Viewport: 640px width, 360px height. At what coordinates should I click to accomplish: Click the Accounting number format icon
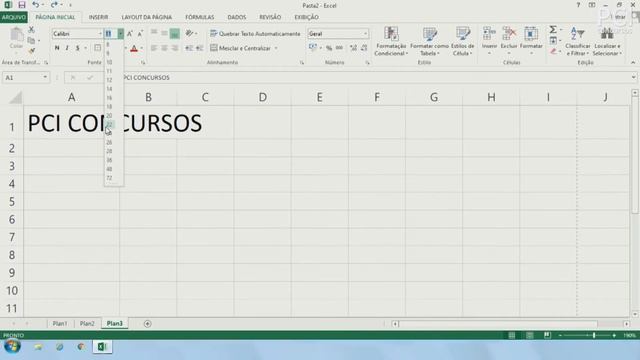[x=313, y=48]
